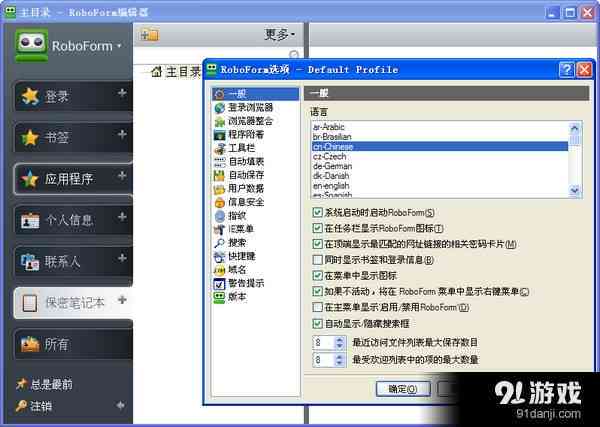
Task: Select the IE菜单 options category
Action: point(234,229)
